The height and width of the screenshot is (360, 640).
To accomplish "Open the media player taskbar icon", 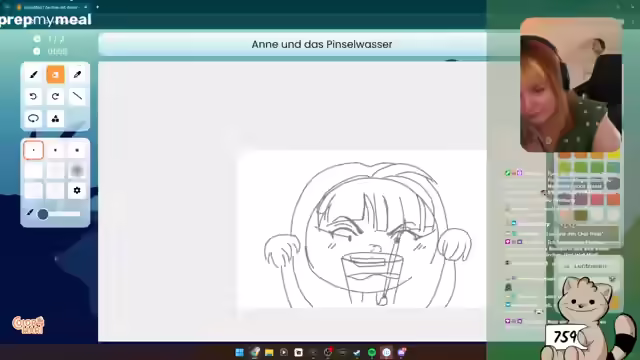I will pos(284,352).
